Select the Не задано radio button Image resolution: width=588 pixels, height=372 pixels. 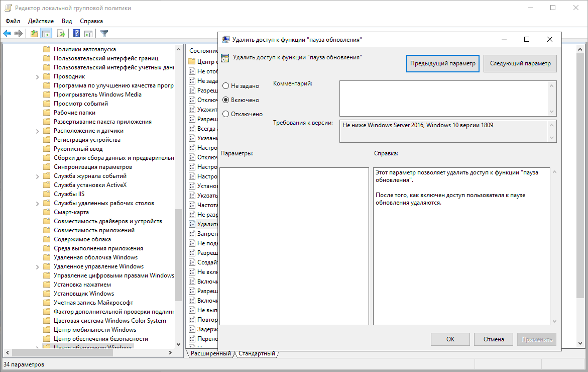[x=226, y=85]
